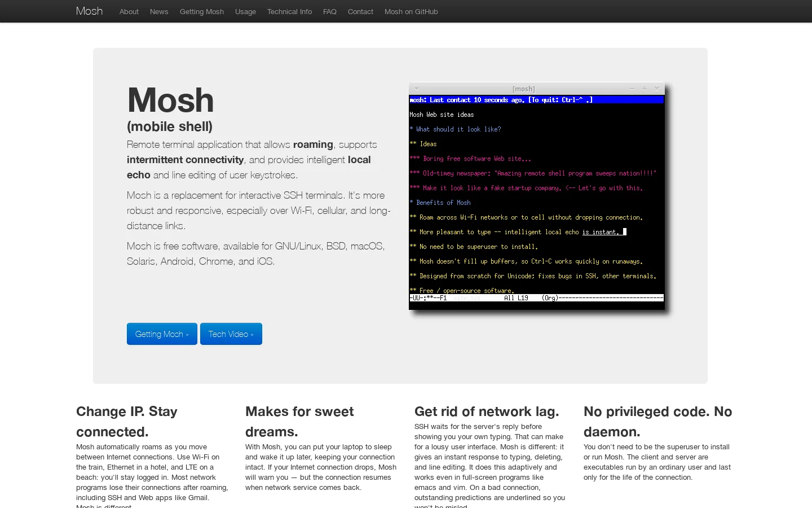Image resolution: width=812 pixels, height=508 pixels.
Task: Click the paragraph starting 'Mosh is free software'
Action: click(256, 253)
